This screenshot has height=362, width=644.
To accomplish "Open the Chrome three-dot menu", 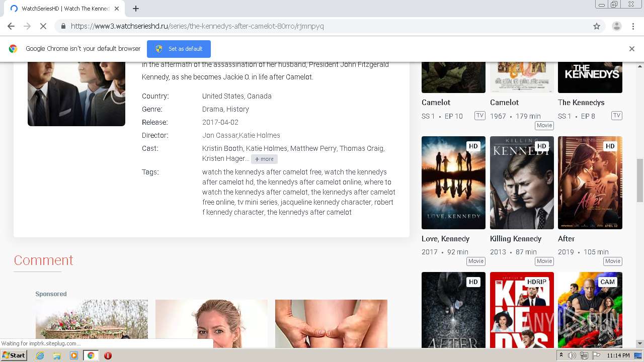I will click(x=633, y=26).
